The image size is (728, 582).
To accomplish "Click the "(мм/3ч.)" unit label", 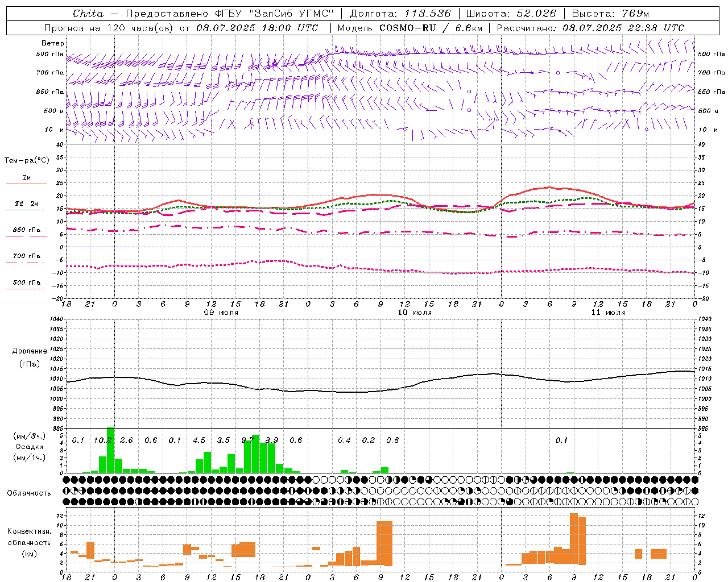I will [x=30, y=436].
